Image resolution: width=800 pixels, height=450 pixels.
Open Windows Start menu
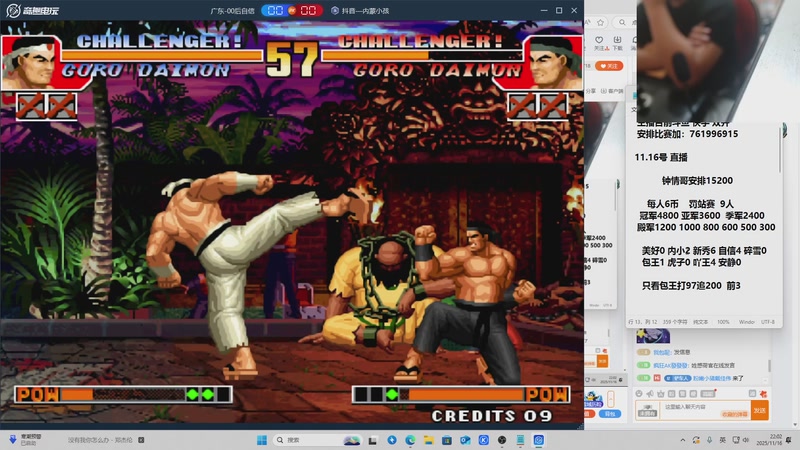click(x=262, y=440)
